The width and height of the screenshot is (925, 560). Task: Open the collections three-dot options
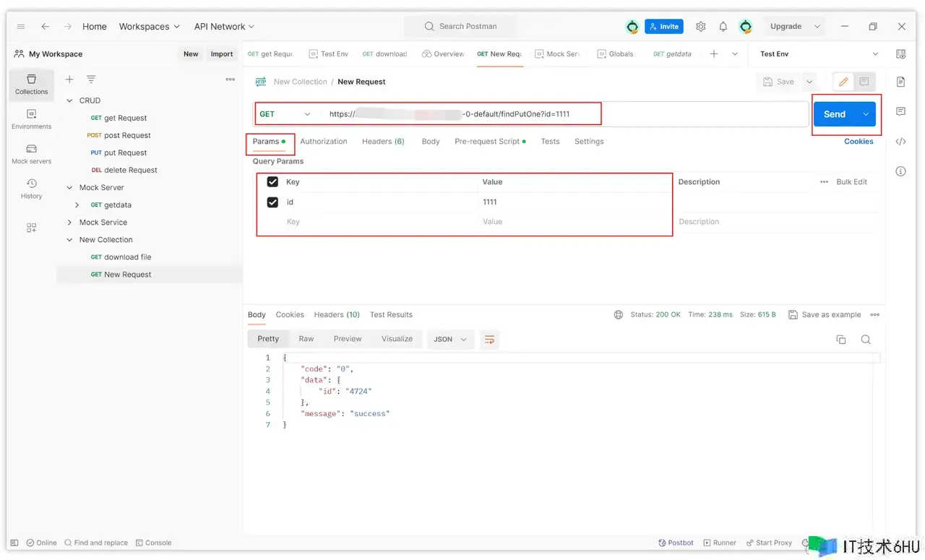pyautogui.click(x=231, y=79)
